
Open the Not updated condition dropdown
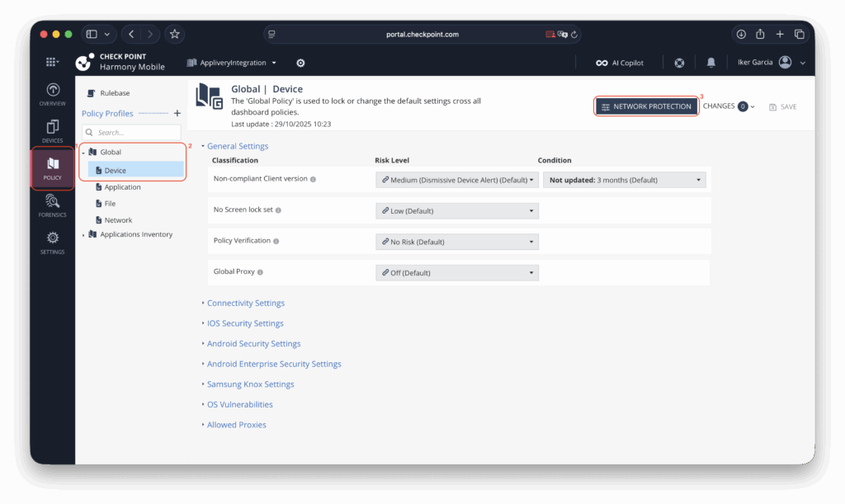click(624, 180)
